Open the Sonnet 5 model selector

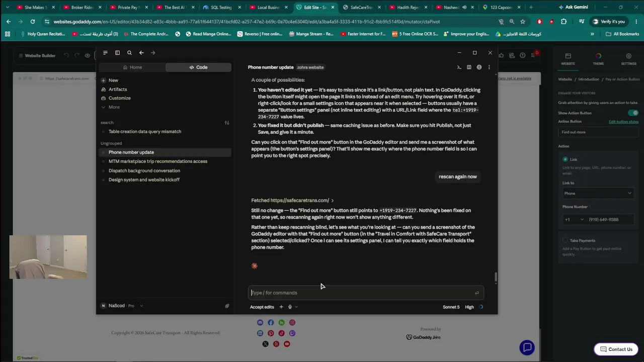click(x=451, y=307)
